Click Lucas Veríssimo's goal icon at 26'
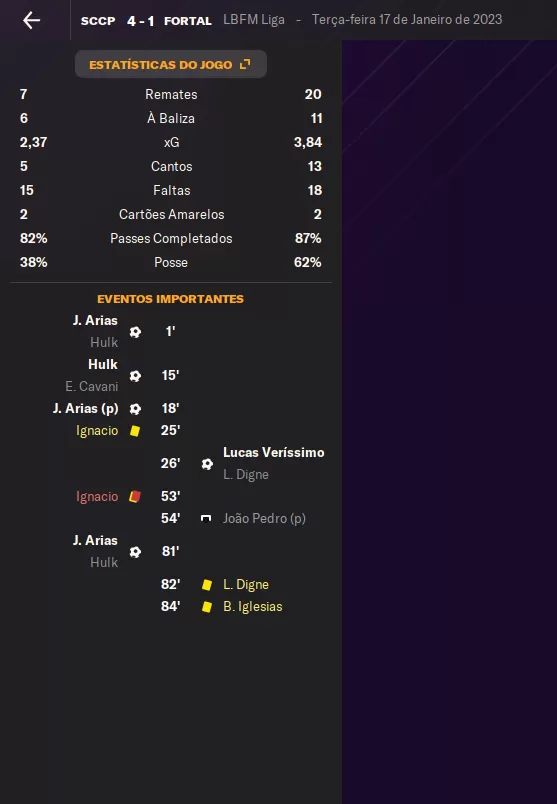 [x=207, y=464]
